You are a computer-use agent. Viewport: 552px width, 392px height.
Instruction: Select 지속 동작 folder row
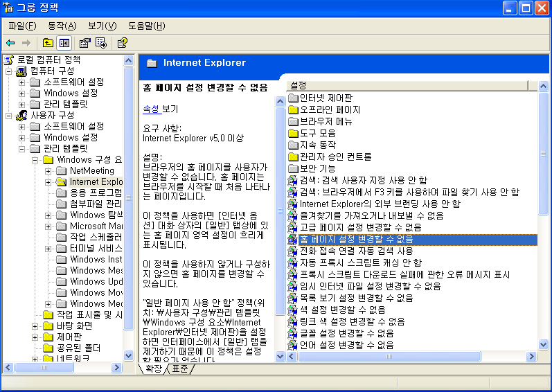[317, 145]
